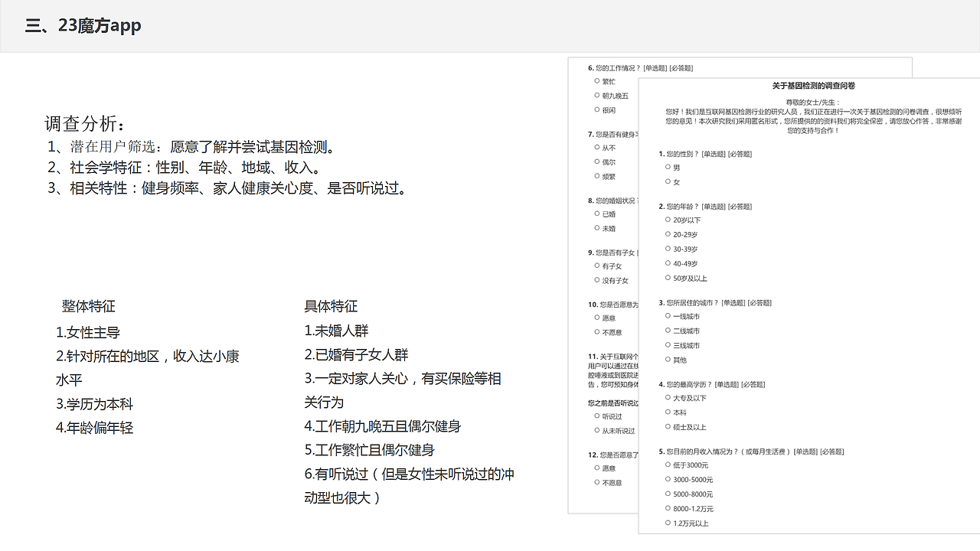Choose the 30-39岁 age option
The image size is (980, 551).
coord(668,249)
